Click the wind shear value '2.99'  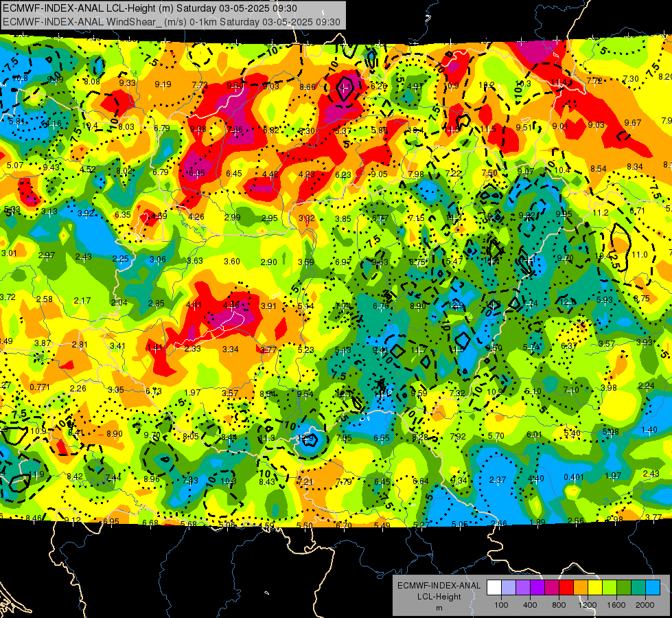(232, 218)
